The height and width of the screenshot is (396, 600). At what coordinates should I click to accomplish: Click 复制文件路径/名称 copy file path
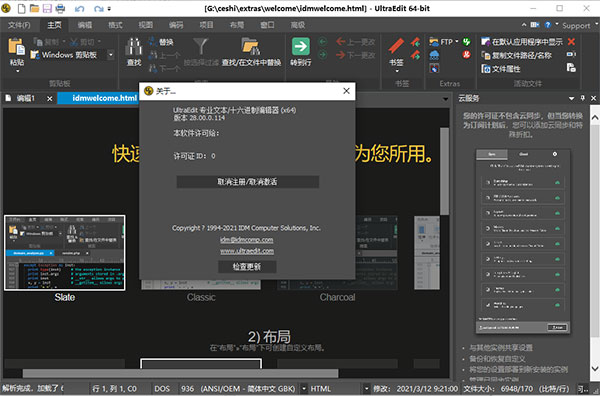(x=517, y=55)
